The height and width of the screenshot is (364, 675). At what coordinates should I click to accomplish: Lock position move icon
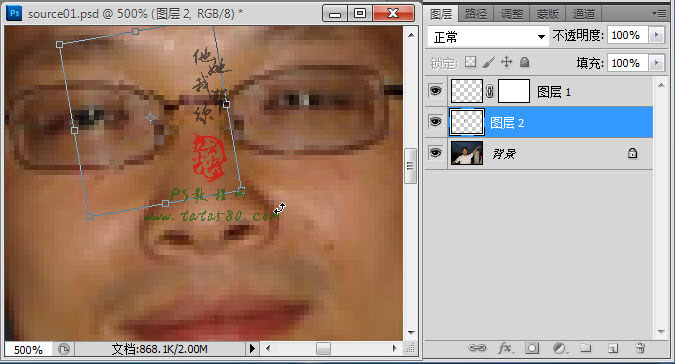pos(507,62)
